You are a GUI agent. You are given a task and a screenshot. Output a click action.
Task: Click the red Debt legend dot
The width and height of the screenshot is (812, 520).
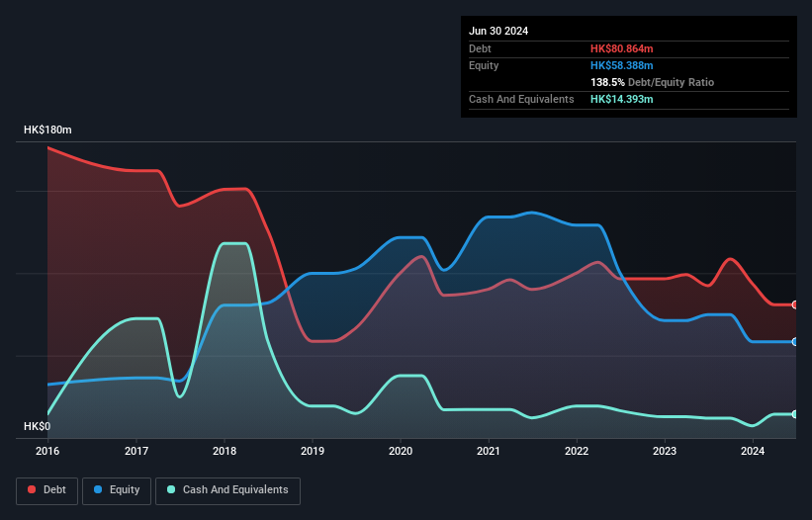coord(32,489)
